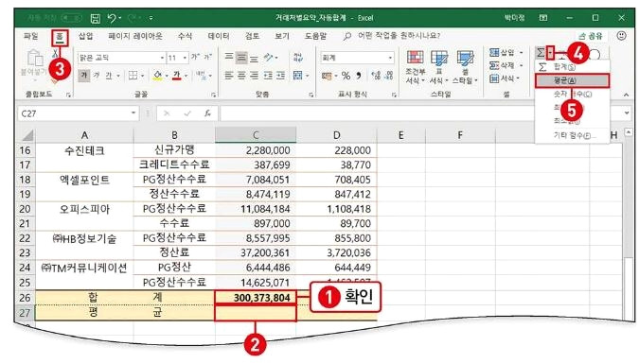639x364 pixels.
Task: Open 조건부 서식 conditional formatting
Action: coord(415,67)
